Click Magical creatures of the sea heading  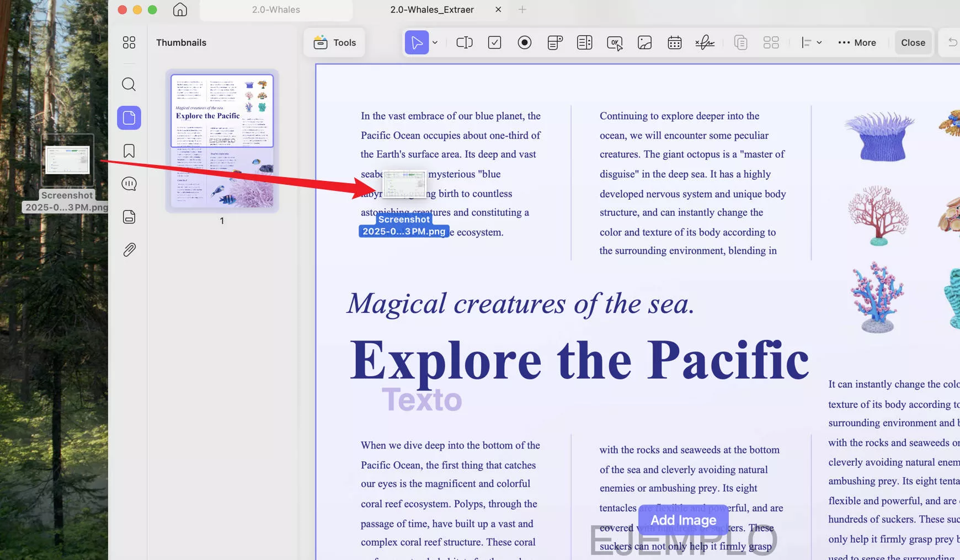point(520,304)
